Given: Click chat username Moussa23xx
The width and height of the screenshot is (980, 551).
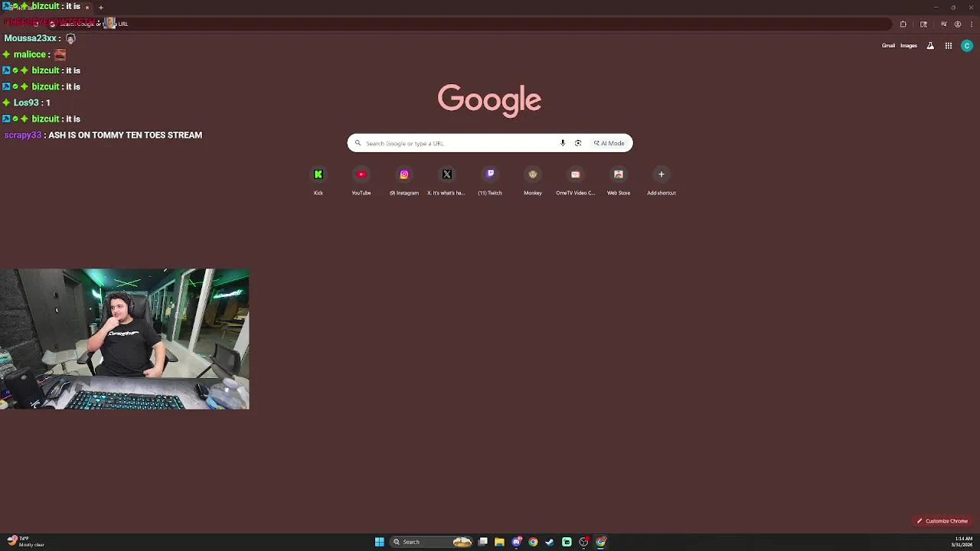Looking at the screenshot, I should [31, 38].
